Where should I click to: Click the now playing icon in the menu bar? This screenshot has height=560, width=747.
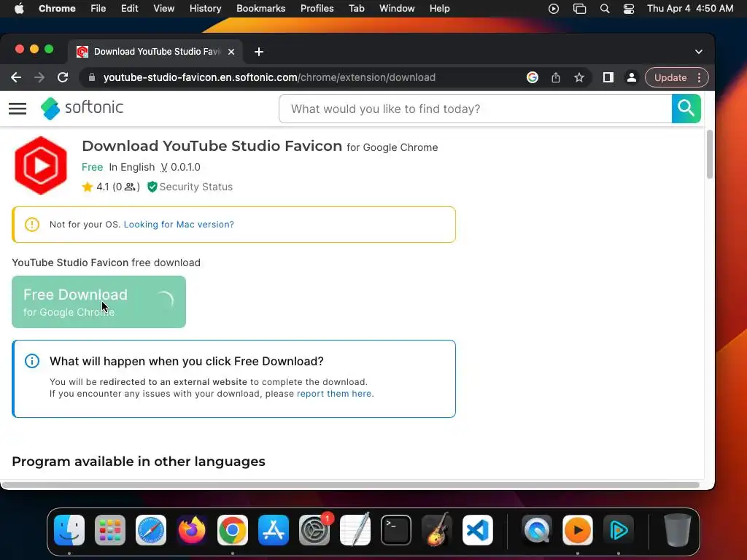coord(554,9)
